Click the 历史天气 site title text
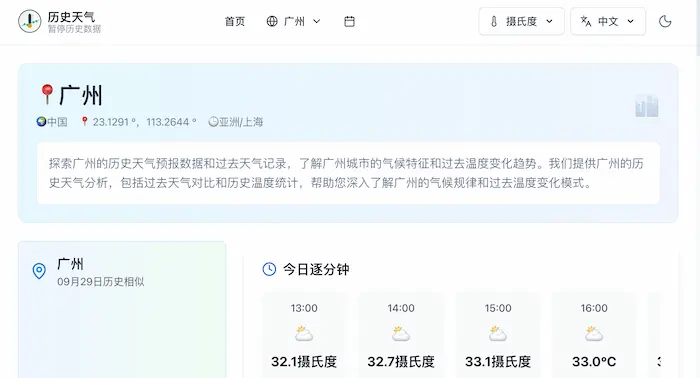 [71, 17]
